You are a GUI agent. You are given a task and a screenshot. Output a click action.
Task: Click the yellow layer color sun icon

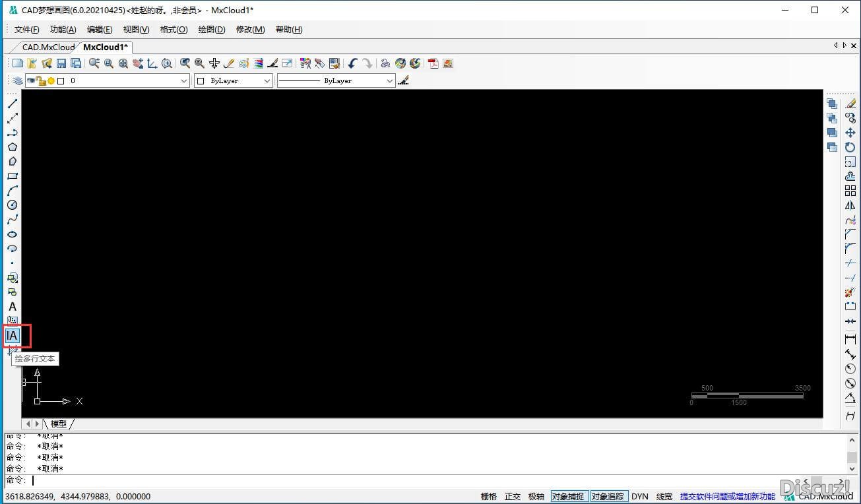click(51, 80)
